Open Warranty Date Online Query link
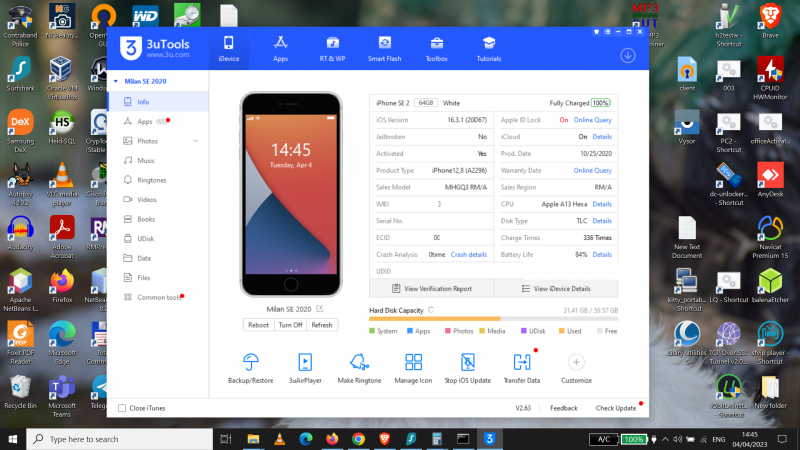The width and height of the screenshot is (800, 450). pyautogui.click(x=592, y=170)
